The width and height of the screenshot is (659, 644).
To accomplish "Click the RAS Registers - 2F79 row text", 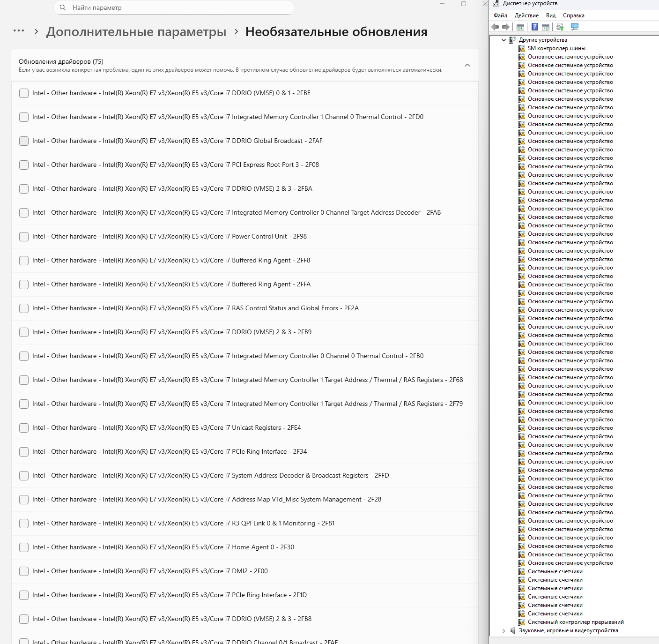I will 248,404.
